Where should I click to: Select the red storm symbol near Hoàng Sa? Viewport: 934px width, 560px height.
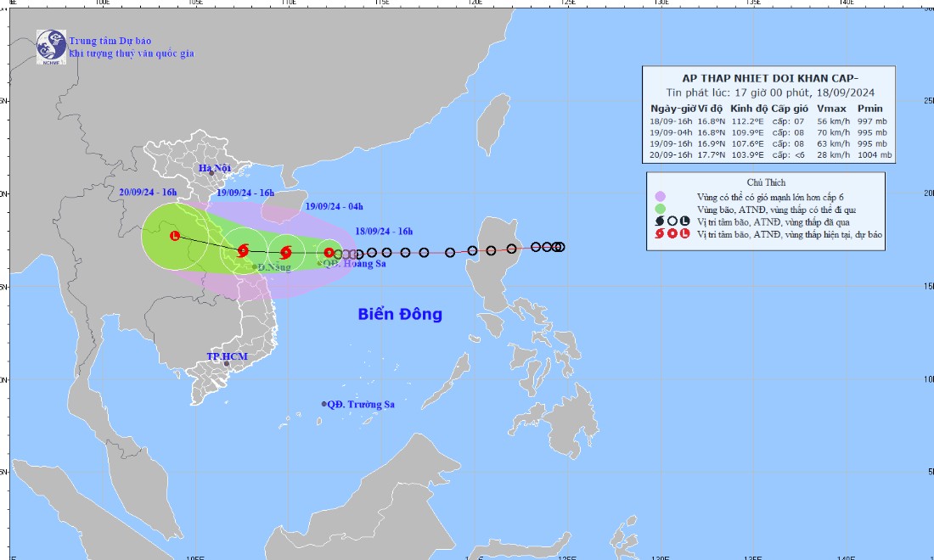point(329,252)
